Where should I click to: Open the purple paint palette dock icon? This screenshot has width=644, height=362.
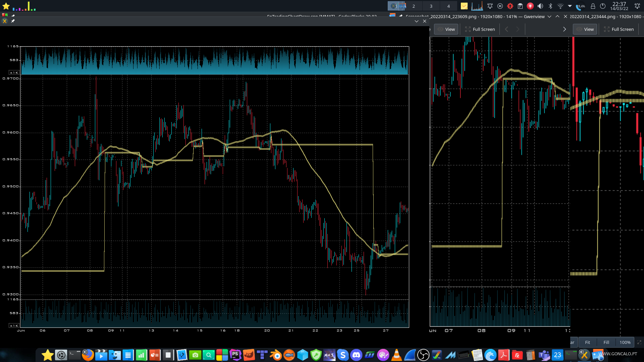[383, 355]
